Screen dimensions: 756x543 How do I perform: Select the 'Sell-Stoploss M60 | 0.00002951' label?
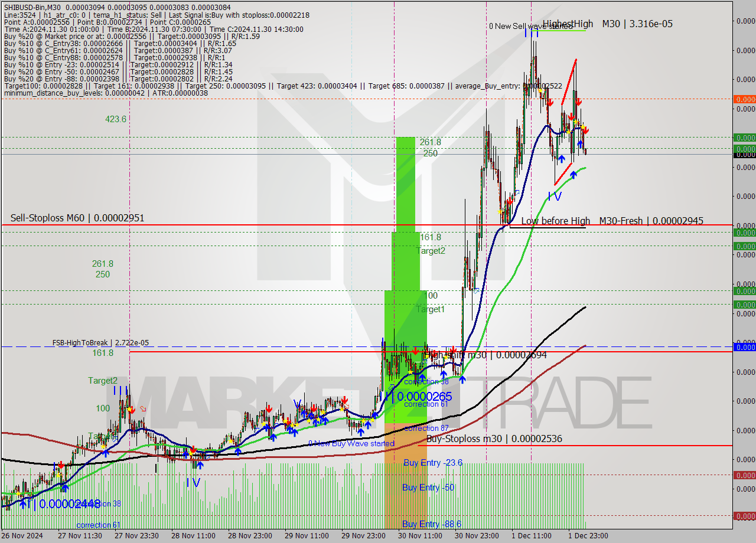point(77,218)
